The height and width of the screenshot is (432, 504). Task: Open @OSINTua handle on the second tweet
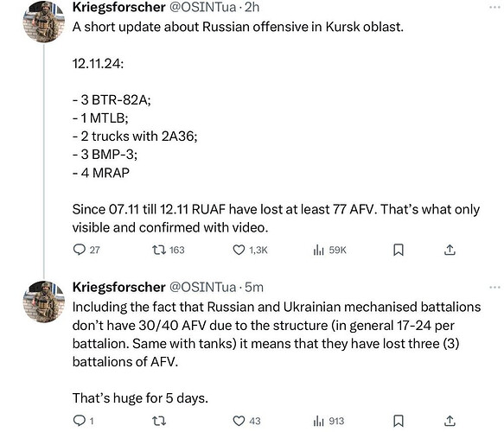(203, 287)
